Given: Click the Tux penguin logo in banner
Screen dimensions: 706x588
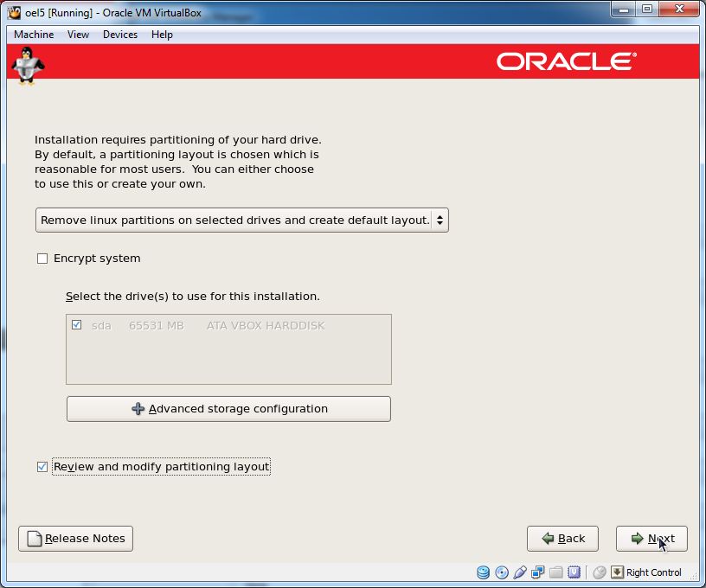Looking at the screenshot, I should pos(28,66).
